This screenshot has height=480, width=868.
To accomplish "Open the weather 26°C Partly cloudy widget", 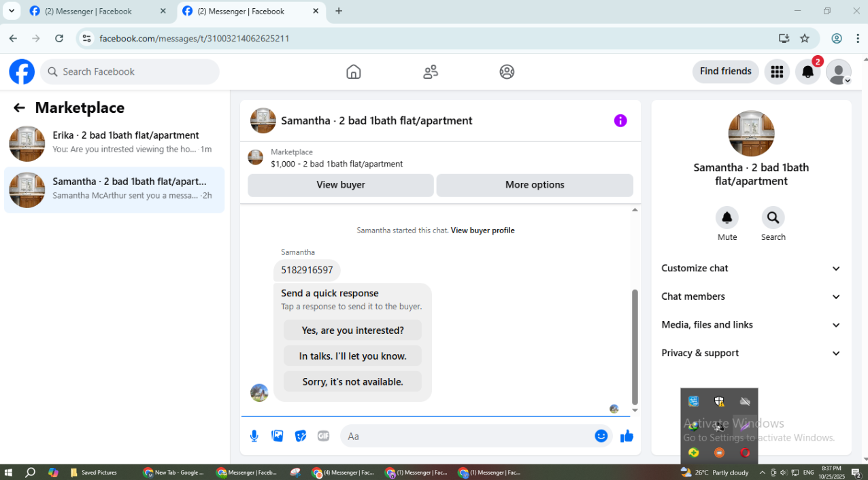I will [x=715, y=473].
